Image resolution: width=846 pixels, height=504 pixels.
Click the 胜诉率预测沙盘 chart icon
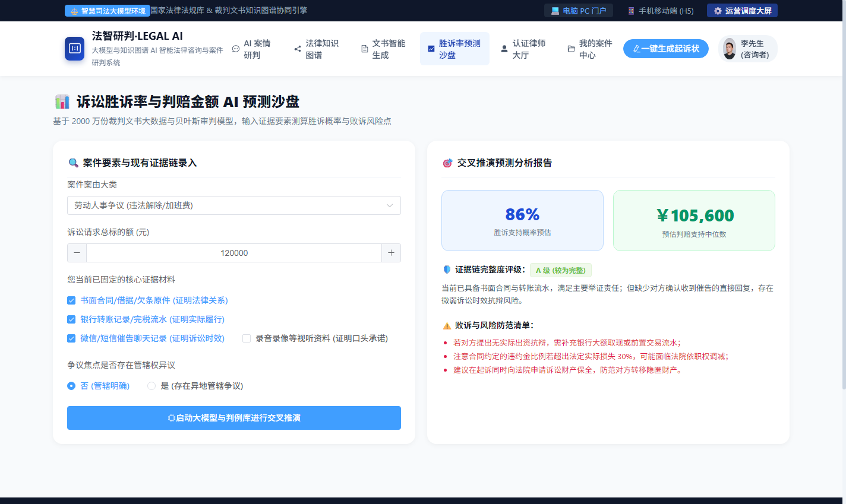click(431, 49)
